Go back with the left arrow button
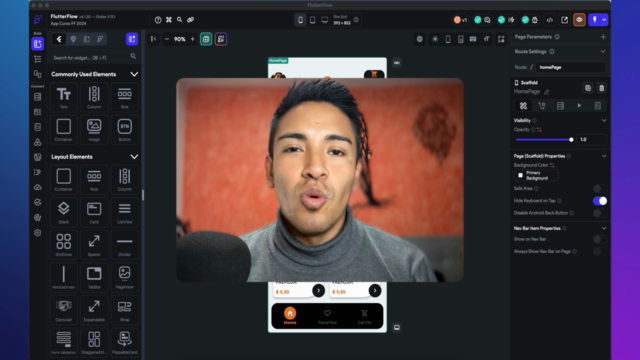Viewport: 640px width, 360px height. (59, 39)
